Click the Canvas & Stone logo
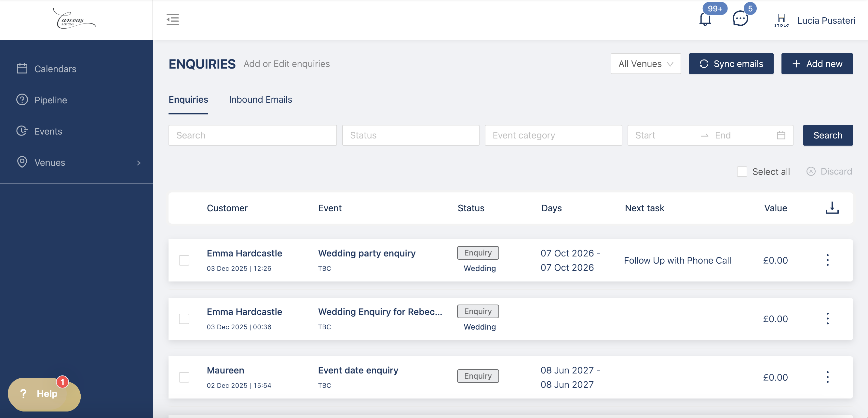 [75, 19]
